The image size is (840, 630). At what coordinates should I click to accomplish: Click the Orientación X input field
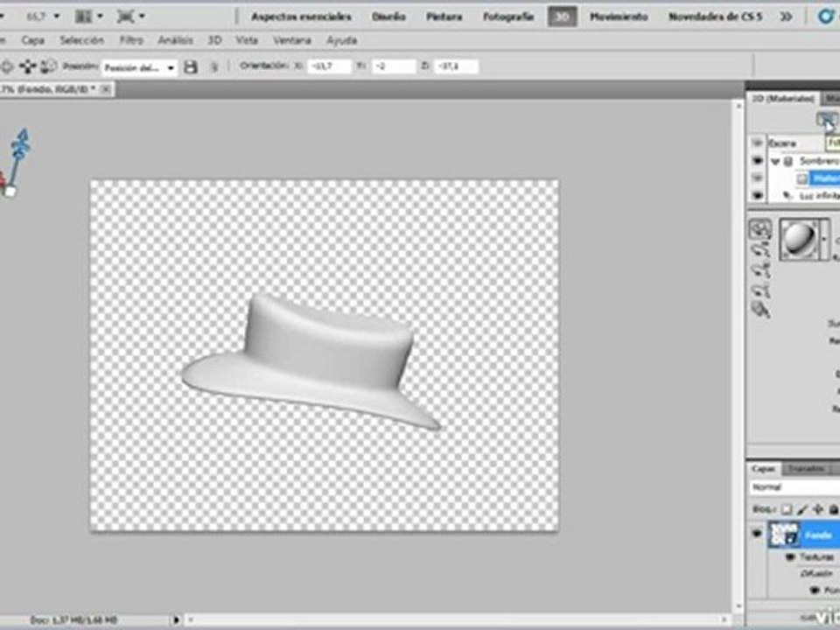330,66
